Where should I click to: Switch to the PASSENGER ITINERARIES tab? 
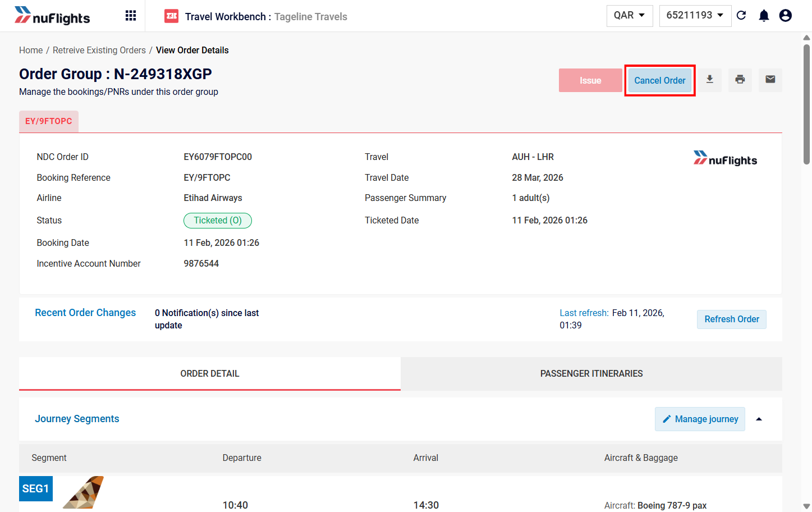pos(591,373)
